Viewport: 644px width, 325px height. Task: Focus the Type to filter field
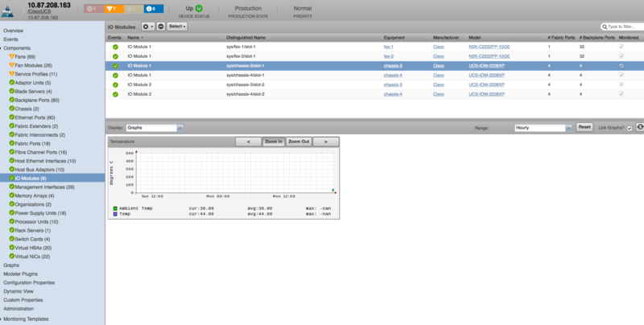pos(625,27)
